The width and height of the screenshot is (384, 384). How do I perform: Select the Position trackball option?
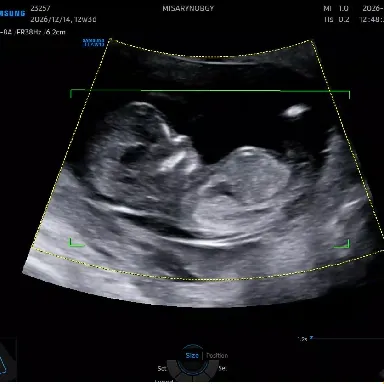[217, 355]
